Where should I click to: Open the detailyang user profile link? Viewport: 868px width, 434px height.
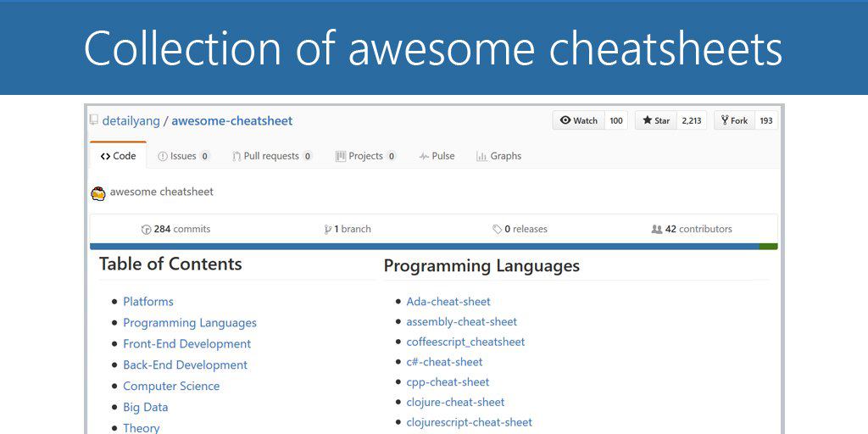pos(131,120)
